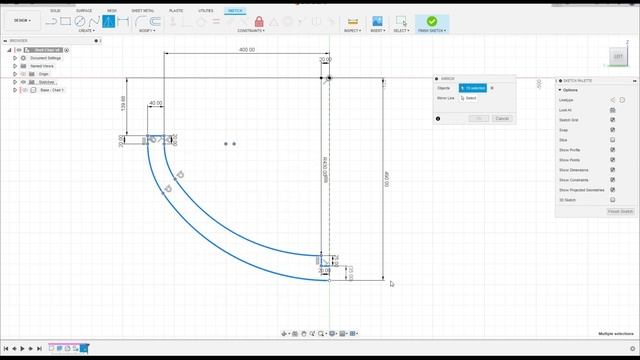Click the red Fix/Unfix lock constraint
This screenshot has height=360, width=640.
coord(259,21)
